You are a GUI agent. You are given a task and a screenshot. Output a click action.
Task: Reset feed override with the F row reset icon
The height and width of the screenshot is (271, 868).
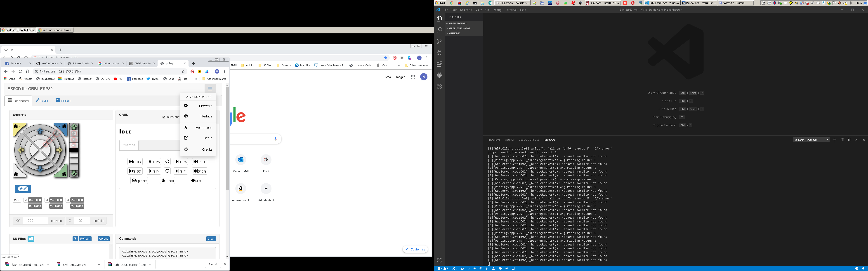167,162
